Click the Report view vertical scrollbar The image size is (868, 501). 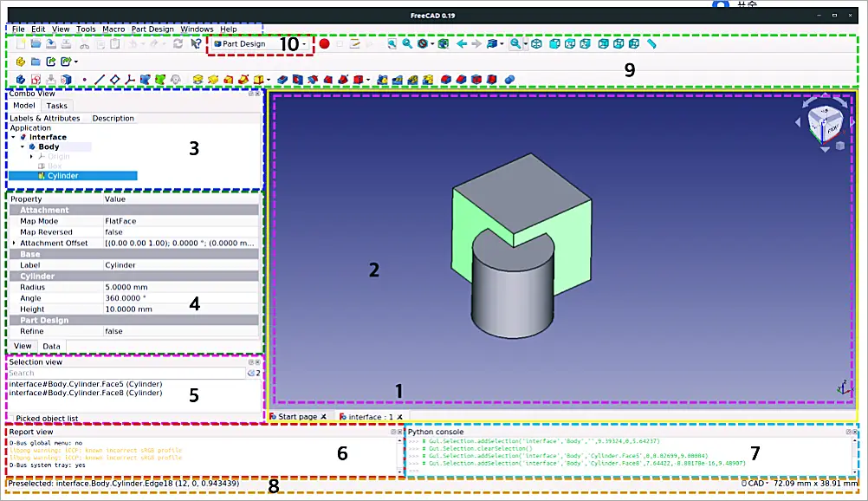tap(399, 456)
